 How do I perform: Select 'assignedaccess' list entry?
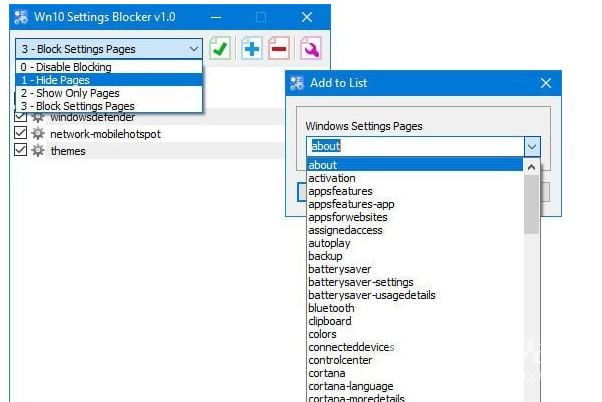[x=415, y=230]
